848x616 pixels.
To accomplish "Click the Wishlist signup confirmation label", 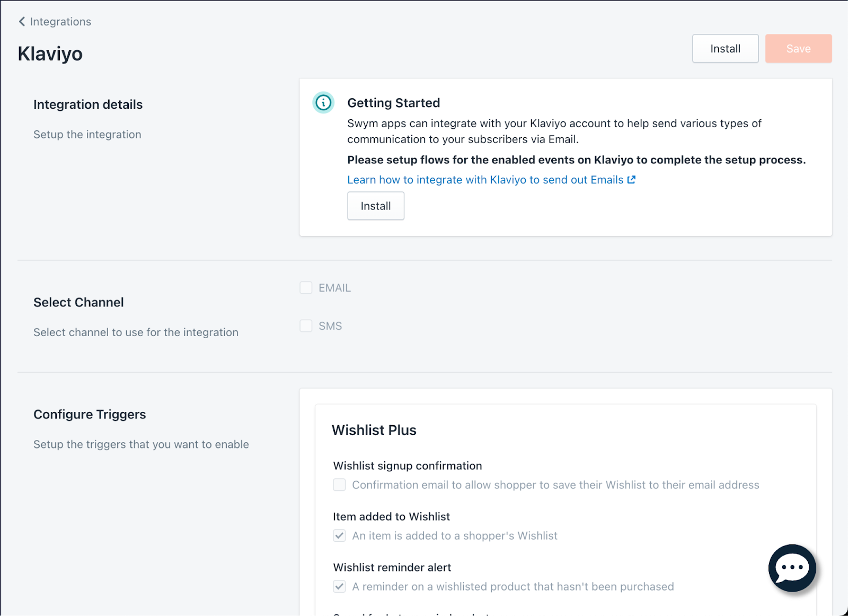I will click(x=408, y=465).
